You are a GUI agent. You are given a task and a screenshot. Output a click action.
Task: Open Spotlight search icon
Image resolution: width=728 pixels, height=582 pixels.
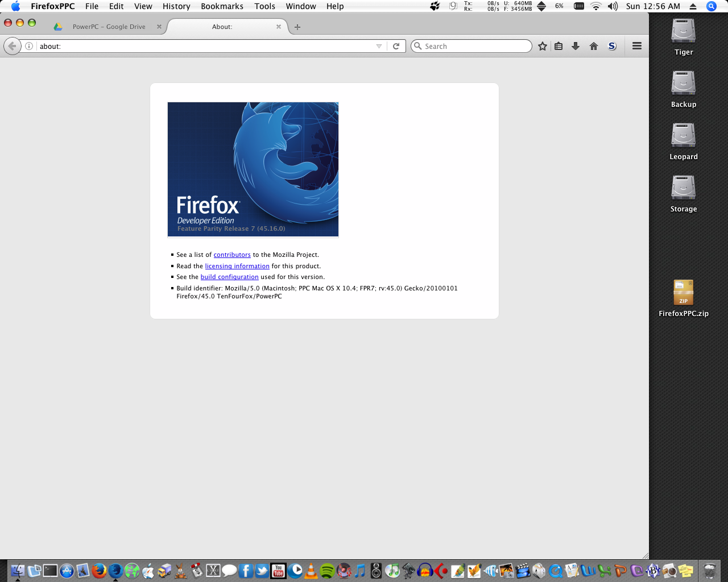[x=712, y=6]
